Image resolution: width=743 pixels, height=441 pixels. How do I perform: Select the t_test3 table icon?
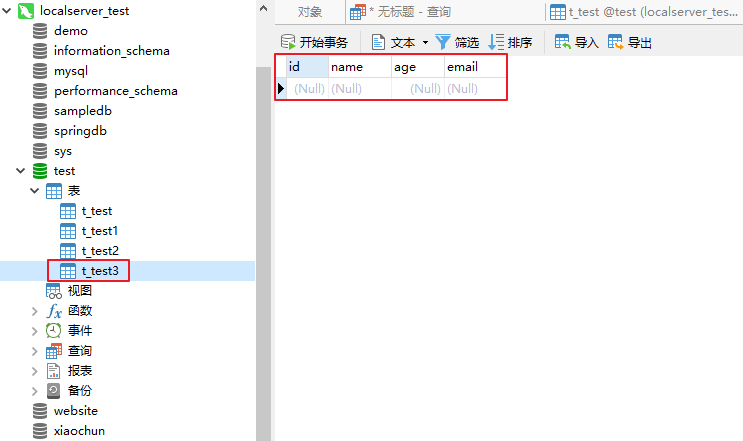click(x=68, y=271)
